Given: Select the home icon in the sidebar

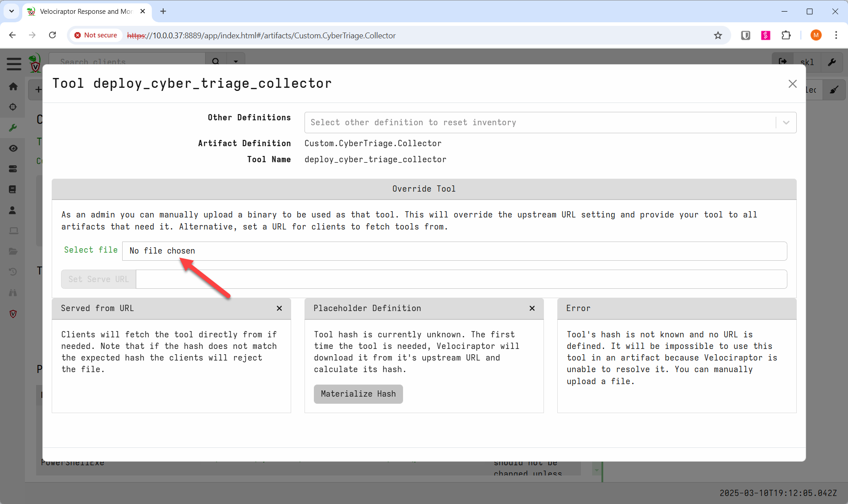Looking at the screenshot, I should (x=13, y=86).
